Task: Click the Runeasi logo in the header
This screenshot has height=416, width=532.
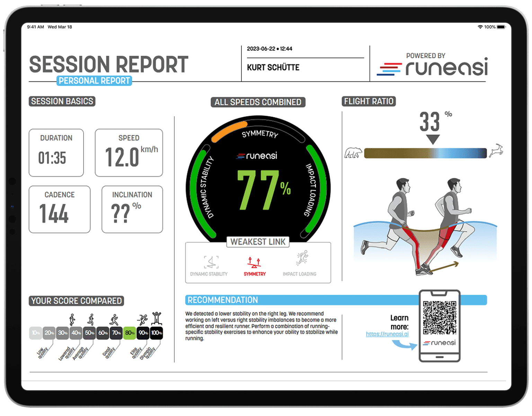Action: [x=433, y=67]
